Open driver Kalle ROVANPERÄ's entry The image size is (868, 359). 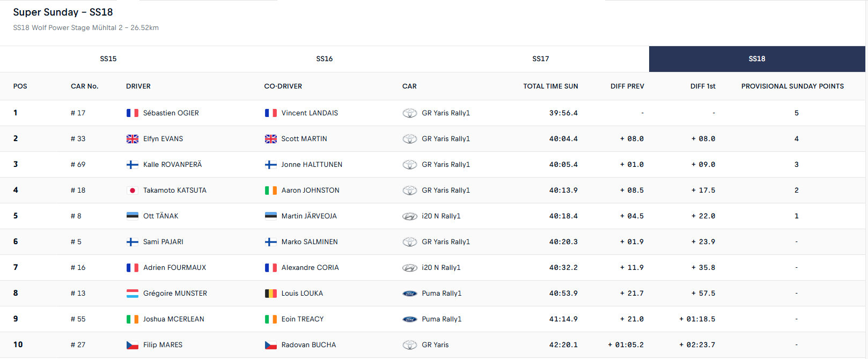(172, 165)
